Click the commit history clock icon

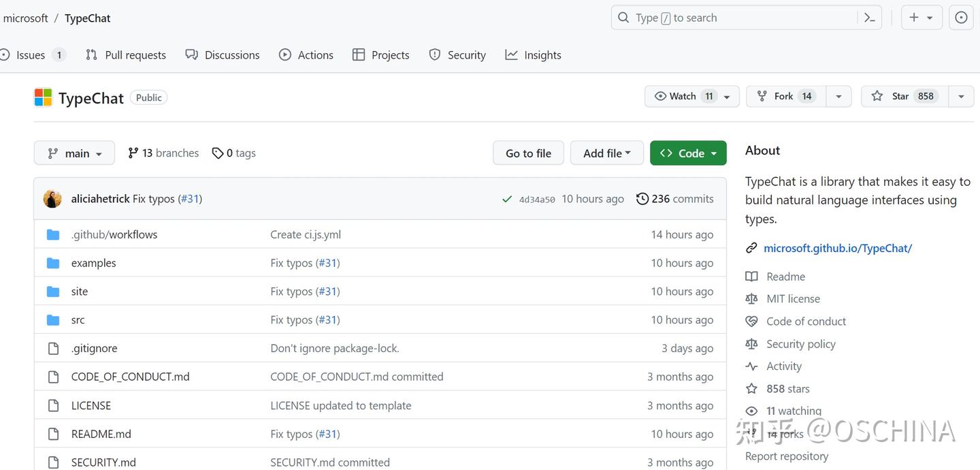pos(642,199)
